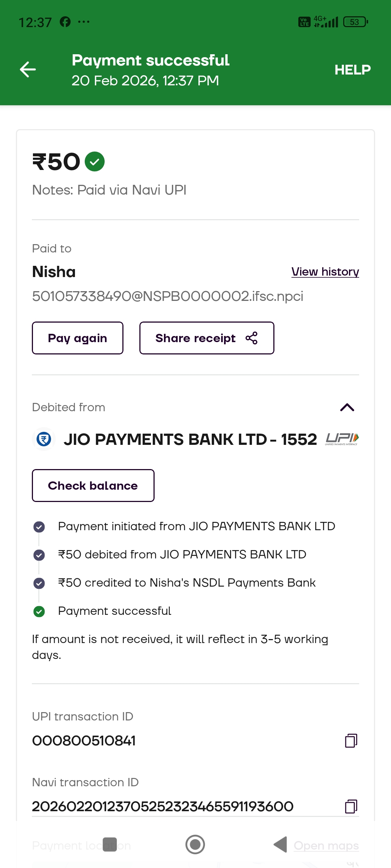Collapse the Debited from section
The width and height of the screenshot is (391, 868).
click(347, 408)
